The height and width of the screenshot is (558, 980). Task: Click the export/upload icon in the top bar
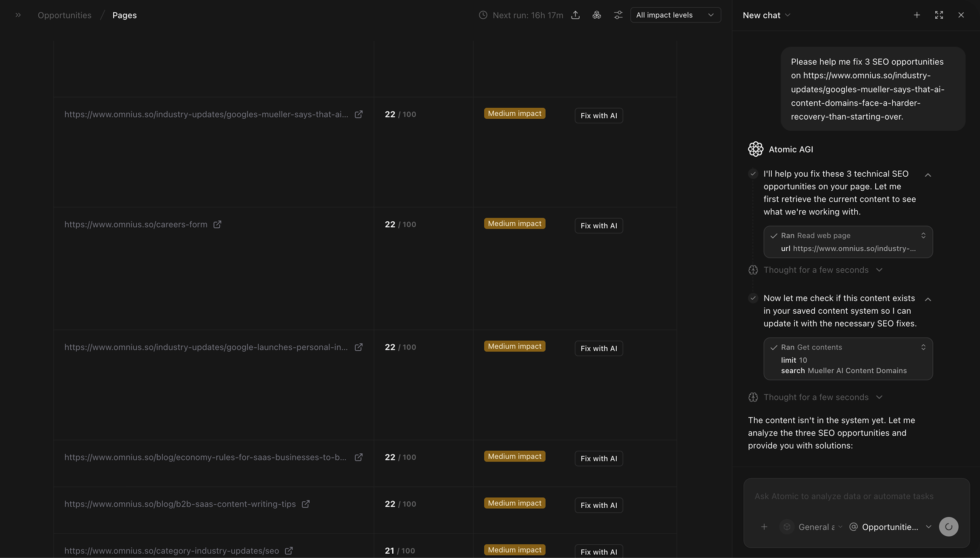575,15
